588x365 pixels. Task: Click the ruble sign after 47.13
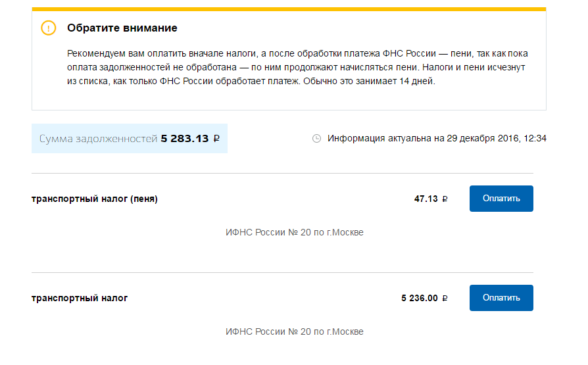[x=445, y=199]
